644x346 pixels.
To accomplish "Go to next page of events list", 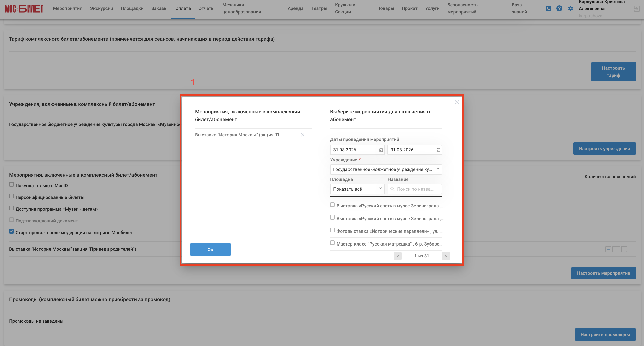I will [446, 256].
